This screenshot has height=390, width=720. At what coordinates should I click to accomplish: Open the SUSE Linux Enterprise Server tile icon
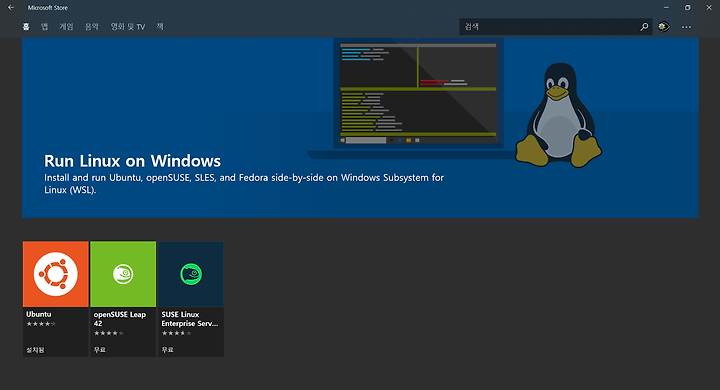(x=191, y=274)
